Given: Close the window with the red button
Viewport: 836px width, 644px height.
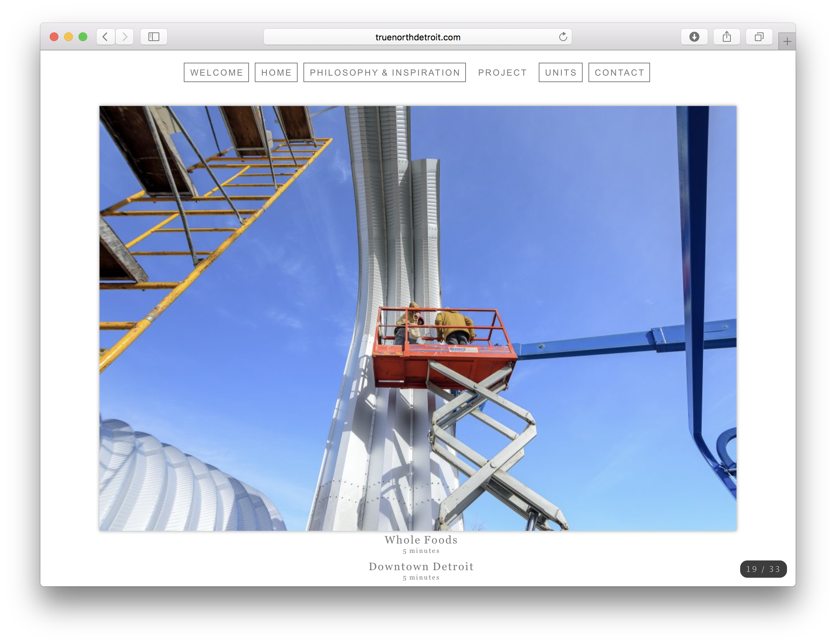Looking at the screenshot, I should [54, 37].
